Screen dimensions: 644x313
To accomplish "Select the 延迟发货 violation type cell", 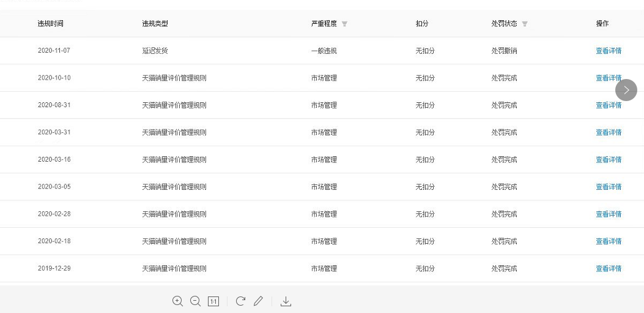I will [x=155, y=51].
